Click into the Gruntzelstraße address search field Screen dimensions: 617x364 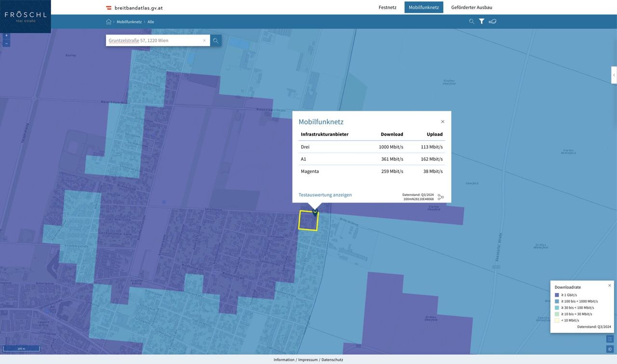(154, 40)
